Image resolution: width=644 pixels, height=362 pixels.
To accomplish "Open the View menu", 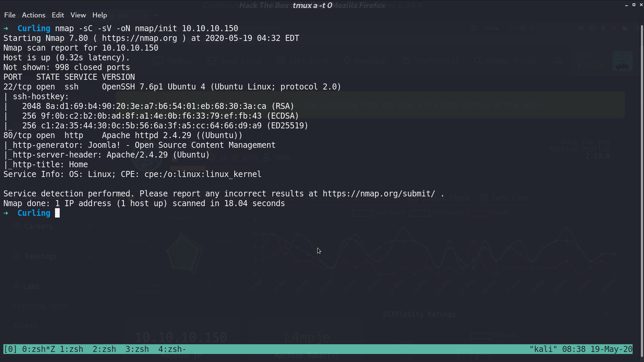I will coord(78,15).
